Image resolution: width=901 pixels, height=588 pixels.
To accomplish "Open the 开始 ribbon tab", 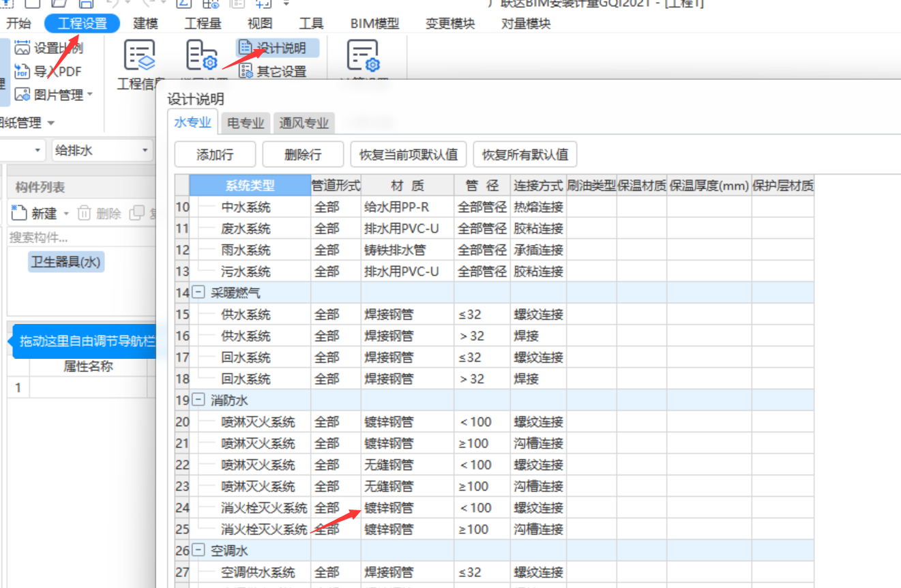I will click(18, 23).
